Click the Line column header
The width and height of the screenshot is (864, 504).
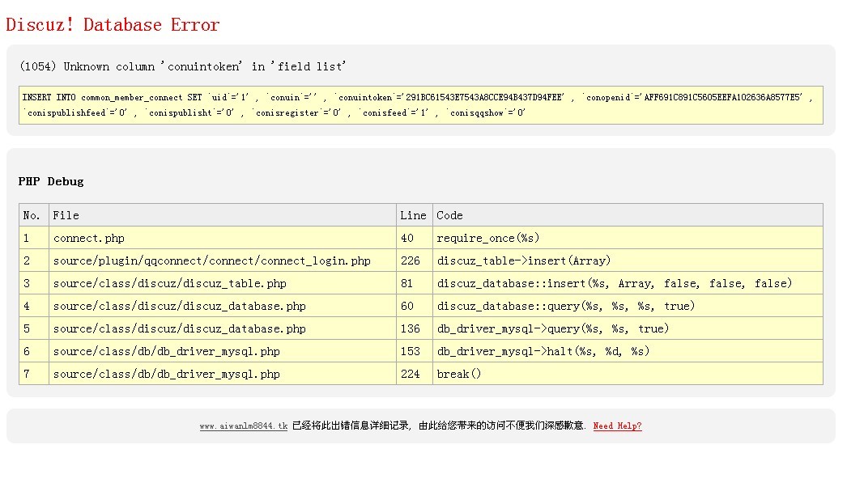click(415, 215)
